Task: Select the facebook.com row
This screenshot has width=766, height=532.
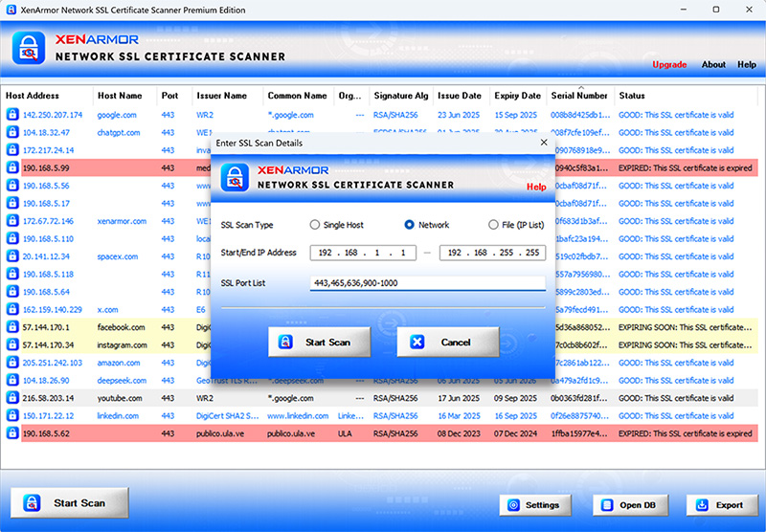Action: click(390, 327)
